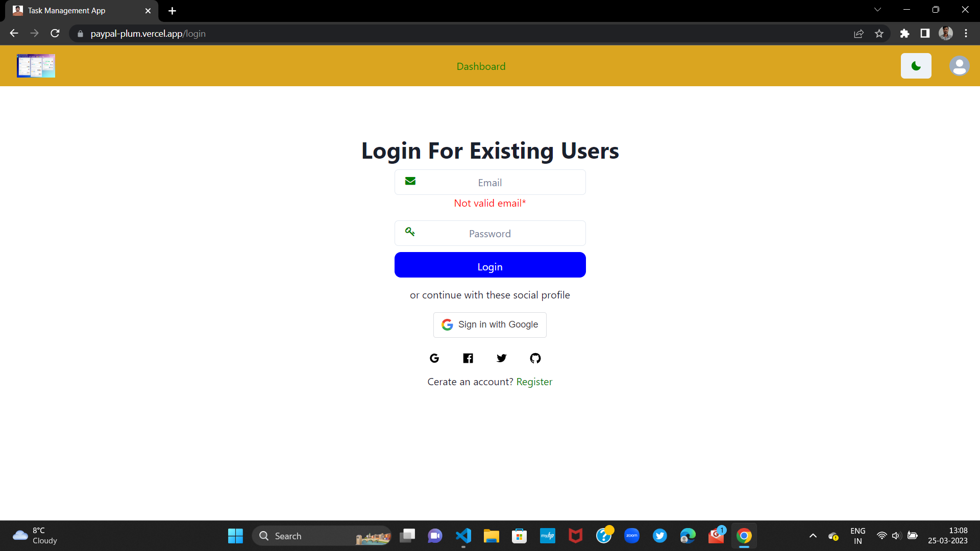Expand the tab search chevron
The image size is (980, 551).
pyautogui.click(x=877, y=10)
